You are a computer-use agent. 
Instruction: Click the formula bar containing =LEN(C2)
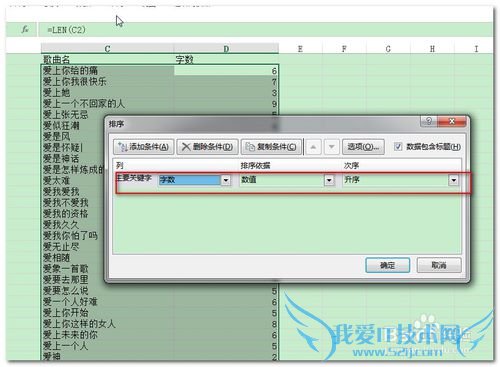[265, 30]
